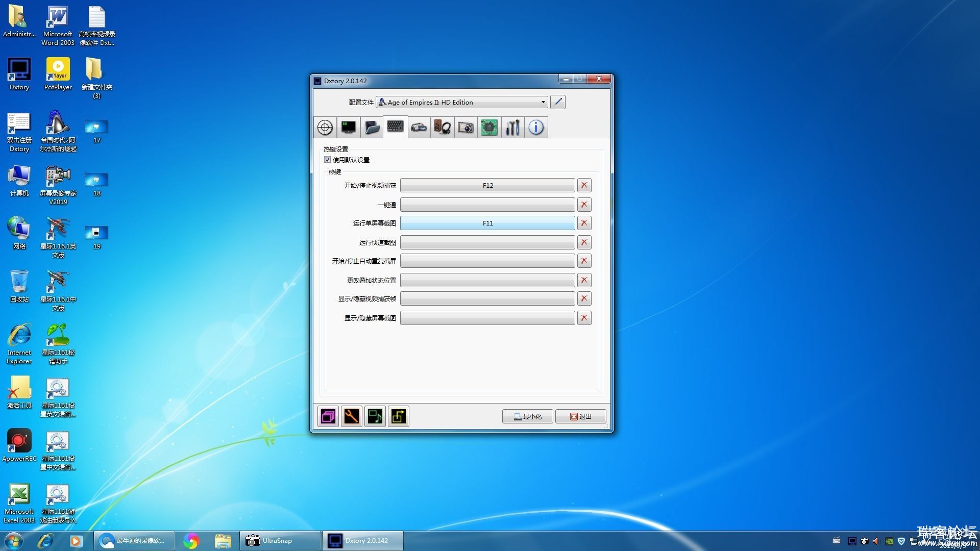Image resolution: width=980 pixels, height=551 pixels.
Task: Switch to the overlay monitor tab
Action: 349,127
